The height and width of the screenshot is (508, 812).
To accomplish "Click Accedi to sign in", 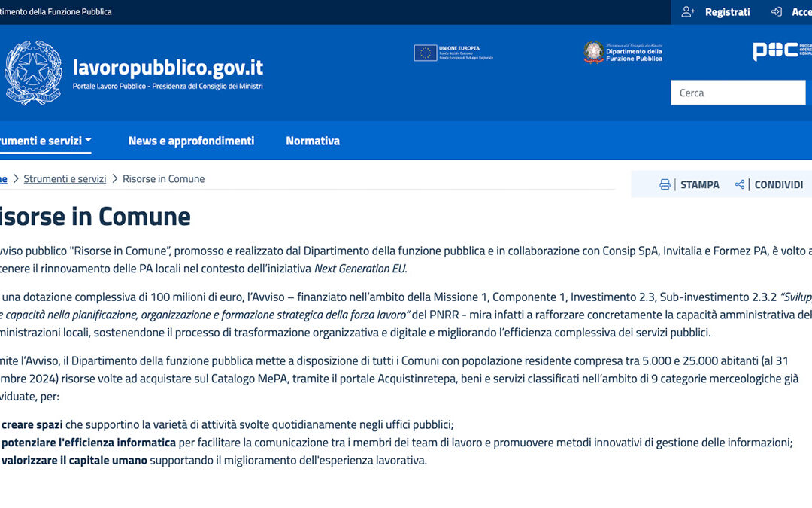I will point(803,11).
